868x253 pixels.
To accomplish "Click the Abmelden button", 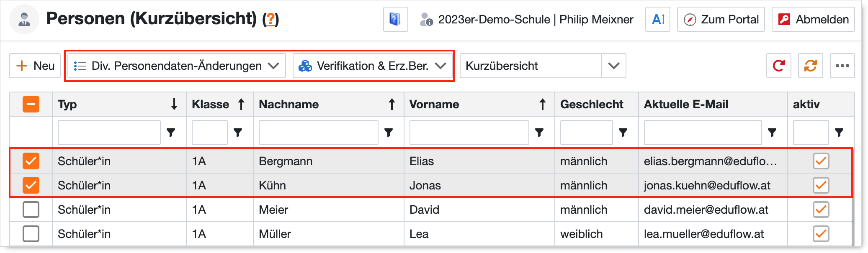I will pyautogui.click(x=813, y=19).
